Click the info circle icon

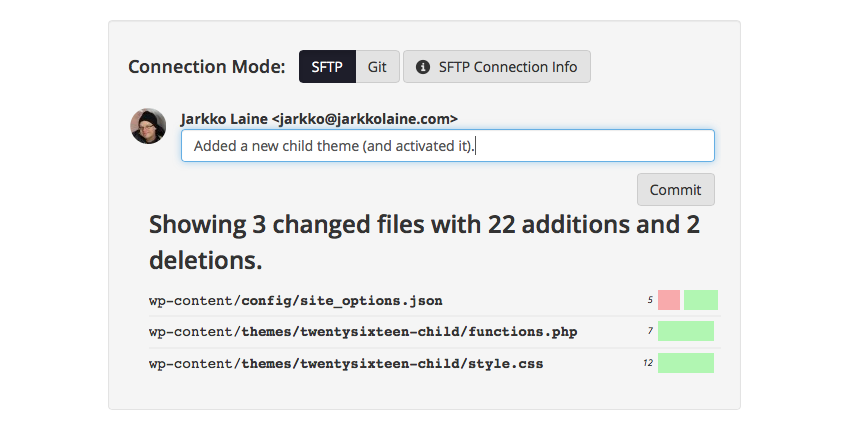[423, 67]
